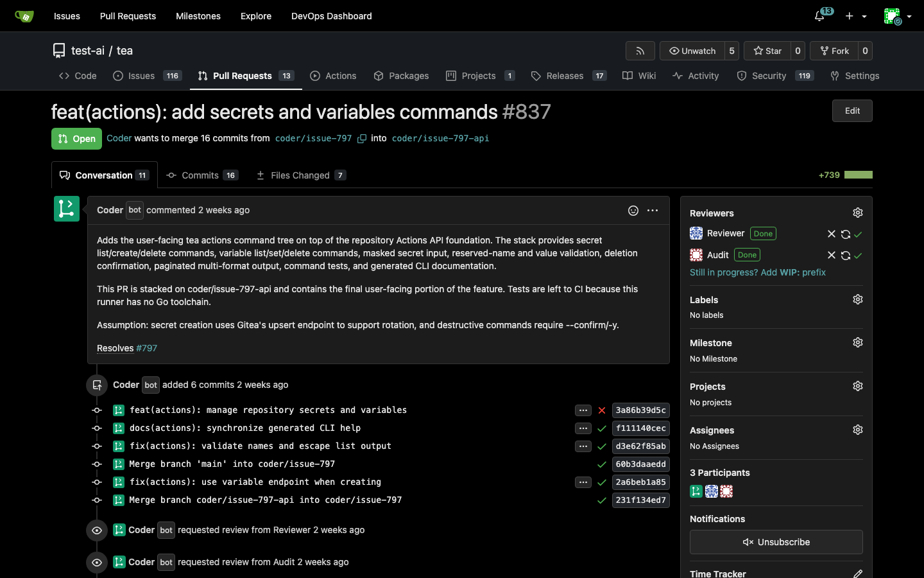The image size is (924, 578).
Task: Open Assignees settings gear
Action: [858, 430]
